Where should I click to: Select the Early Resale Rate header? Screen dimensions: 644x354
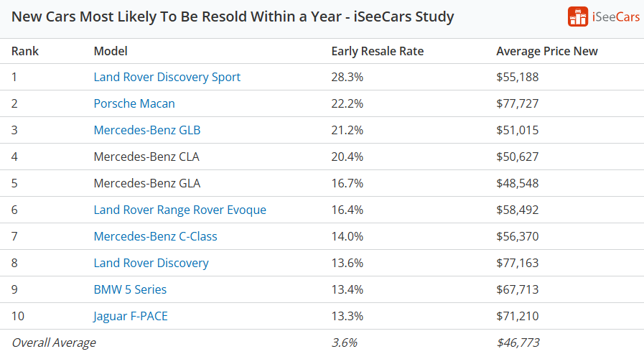coord(378,51)
